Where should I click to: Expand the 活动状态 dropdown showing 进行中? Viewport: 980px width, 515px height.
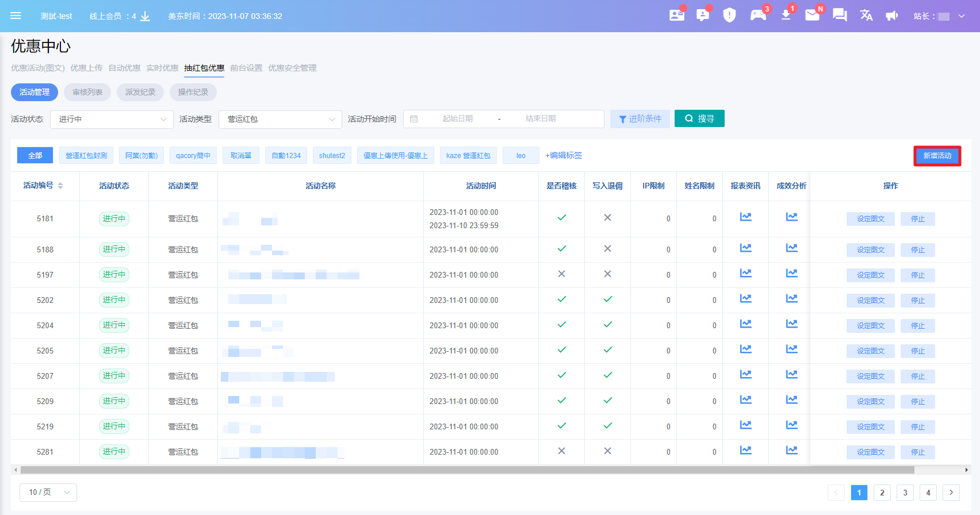[x=112, y=120]
